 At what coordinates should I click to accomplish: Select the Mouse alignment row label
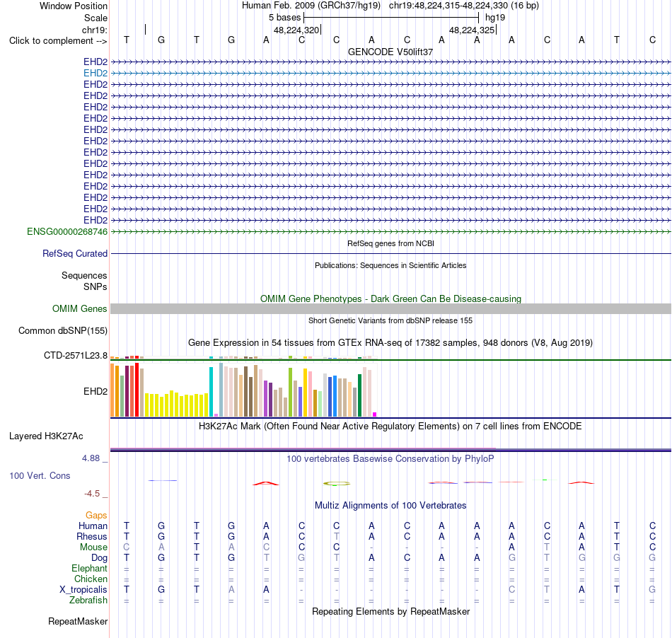point(93,547)
